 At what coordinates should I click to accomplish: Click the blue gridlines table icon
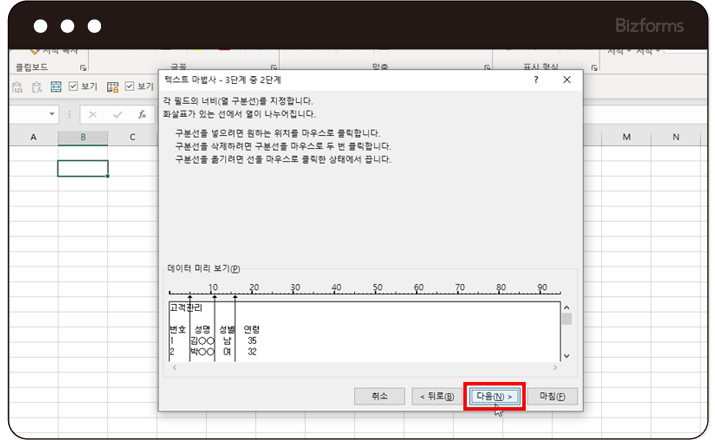tap(56, 87)
